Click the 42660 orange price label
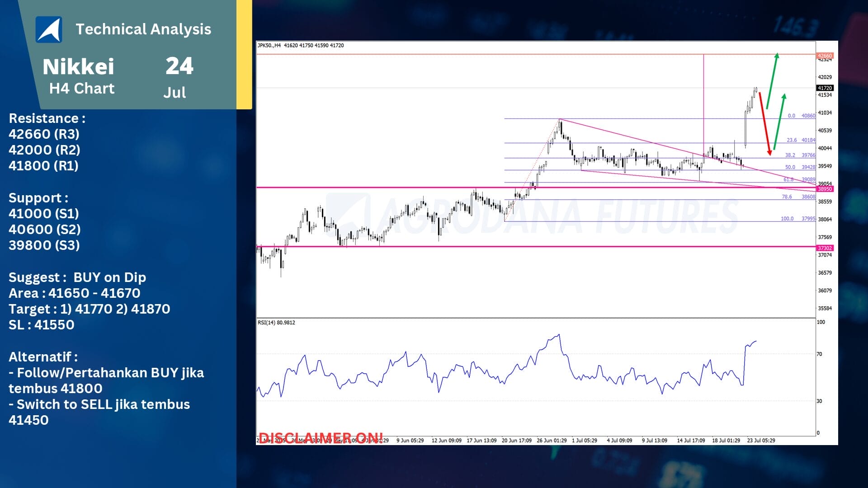This screenshot has height=488, width=868. click(x=825, y=56)
